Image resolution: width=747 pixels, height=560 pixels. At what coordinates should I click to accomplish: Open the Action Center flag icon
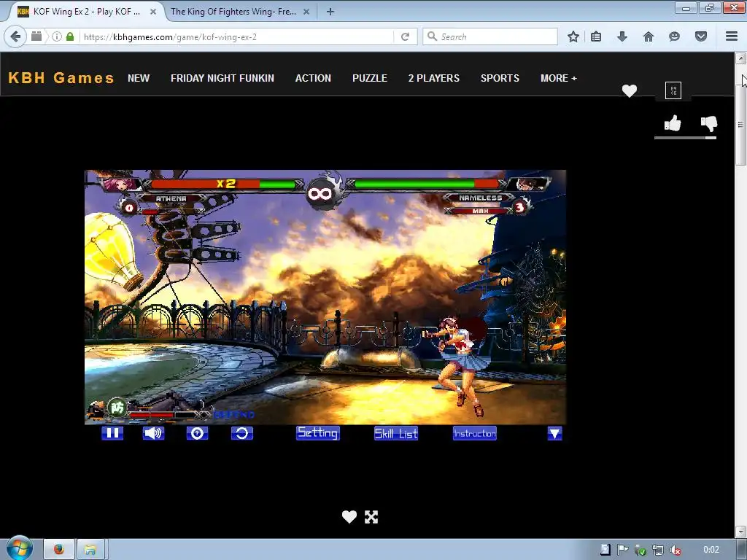(622, 550)
